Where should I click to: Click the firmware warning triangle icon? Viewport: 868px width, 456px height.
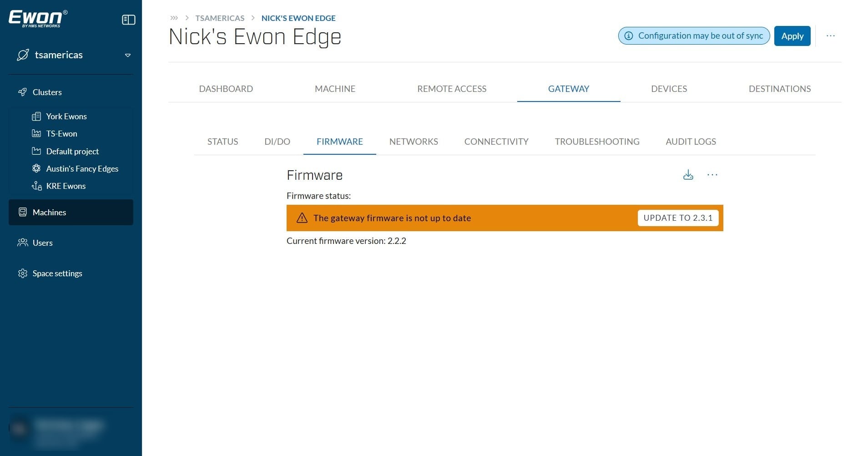[x=302, y=218]
